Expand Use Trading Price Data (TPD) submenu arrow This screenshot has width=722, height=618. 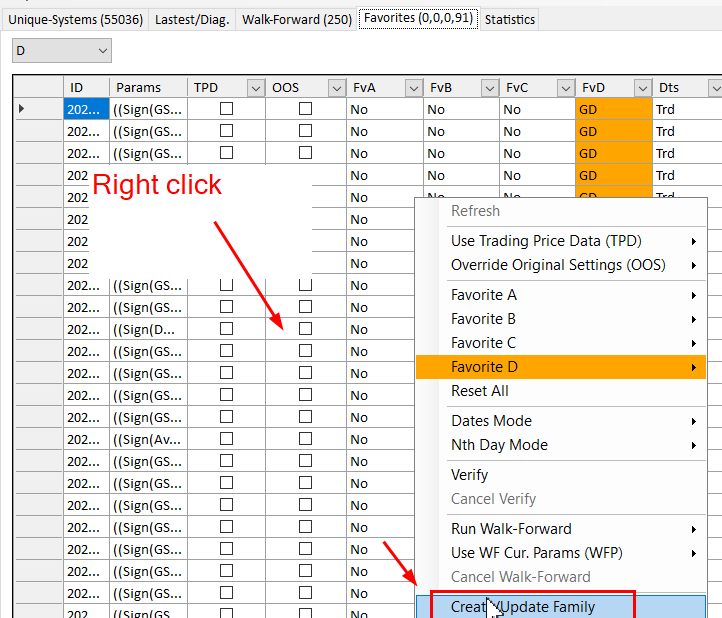coord(693,241)
